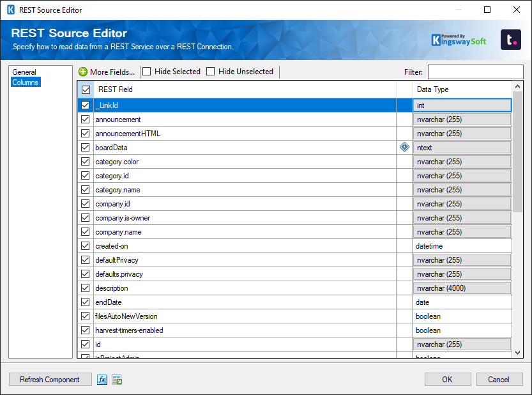This screenshot has height=395, width=532.
Task: Uncheck the boardData checkbox
Action: (85, 148)
